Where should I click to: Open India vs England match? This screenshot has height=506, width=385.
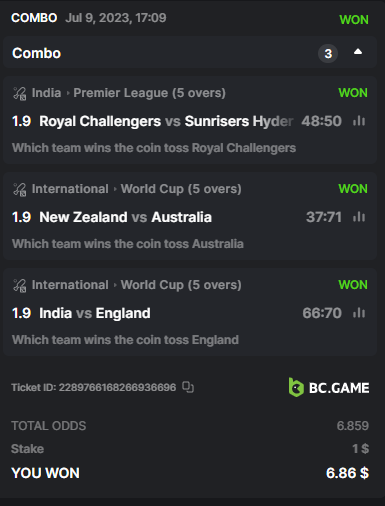[x=95, y=313]
